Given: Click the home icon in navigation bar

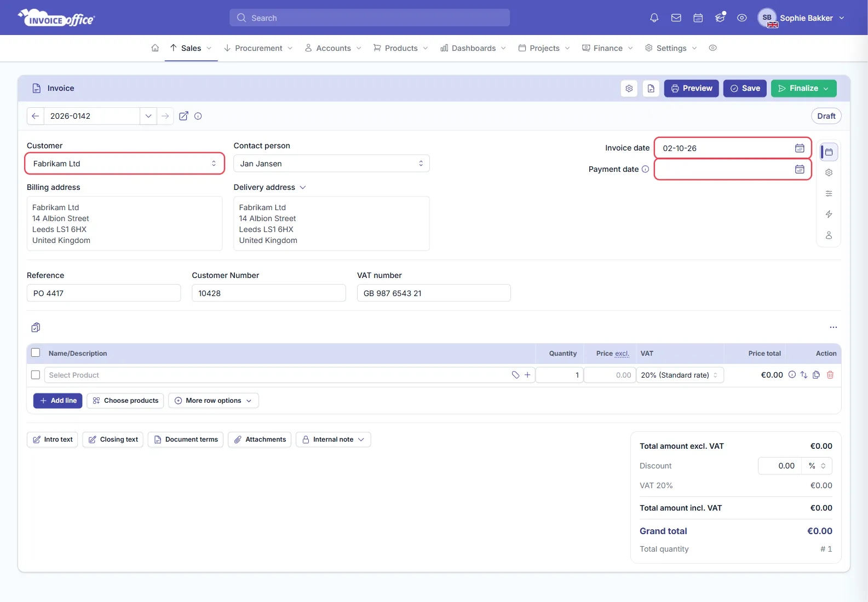Looking at the screenshot, I should click(x=155, y=48).
